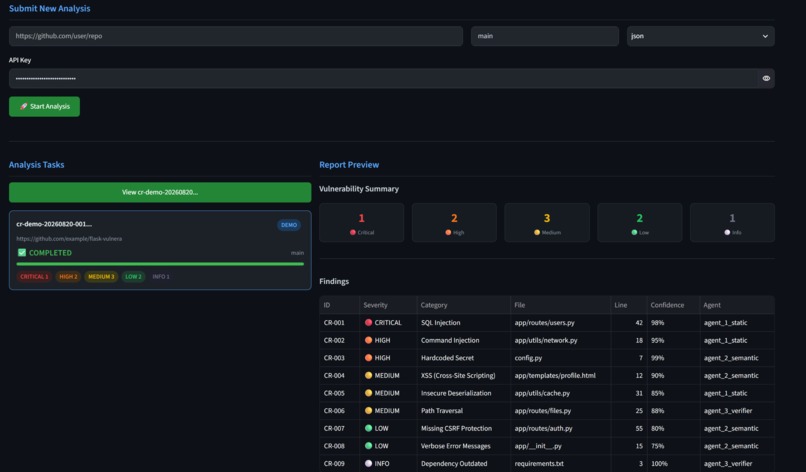Image resolution: width=806 pixels, height=472 pixels.
Task: Click the Info count summary card
Action: [x=732, y=223]
